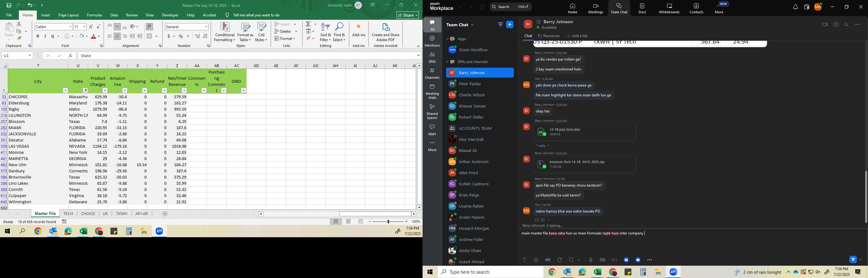868x278 pixels.
Task: Toggle Wrap Text in the Alignment group
Action: click(x=150, y=27)
